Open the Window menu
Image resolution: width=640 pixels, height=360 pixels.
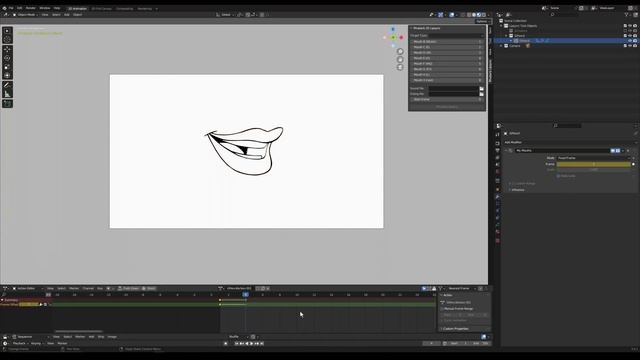(44, 8)
